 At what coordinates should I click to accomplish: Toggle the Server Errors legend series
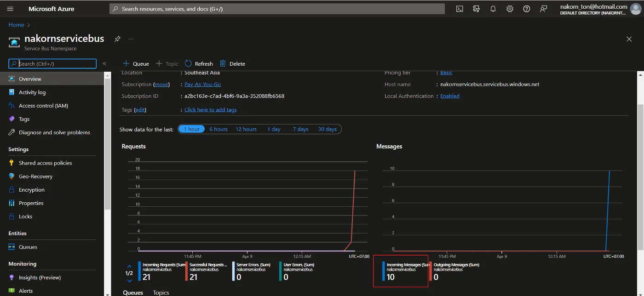click(x=251, y=271)
